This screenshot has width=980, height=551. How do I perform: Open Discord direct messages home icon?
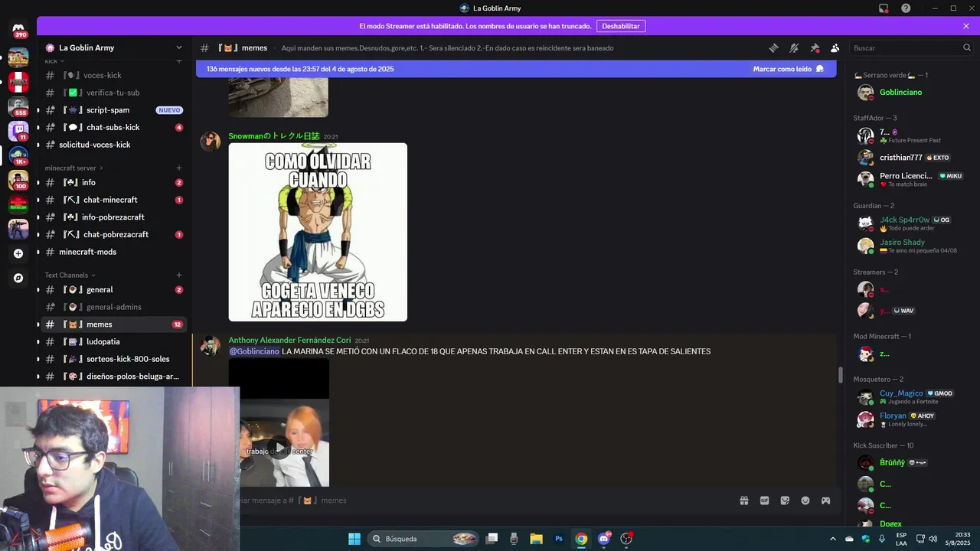pos(18,31)
